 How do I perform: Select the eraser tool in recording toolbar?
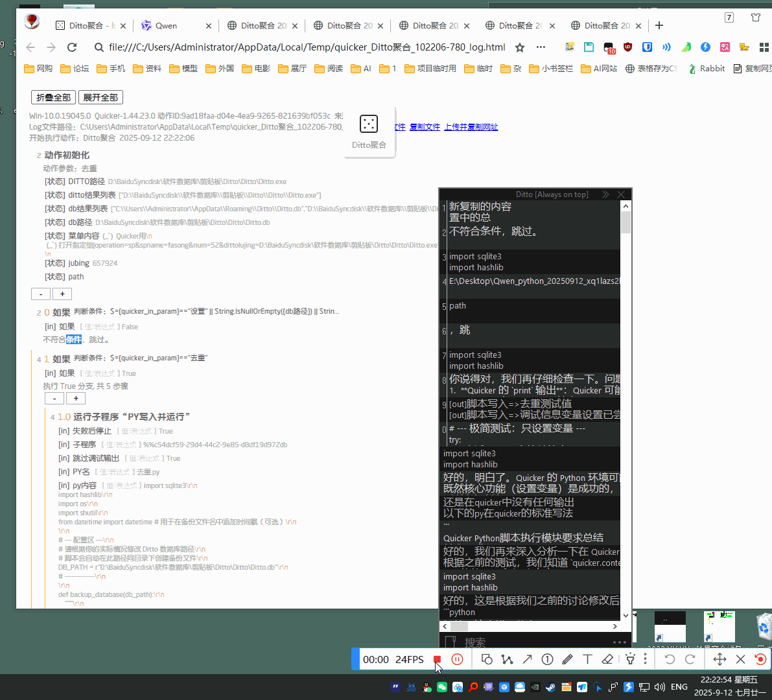(x=607, y=660)
